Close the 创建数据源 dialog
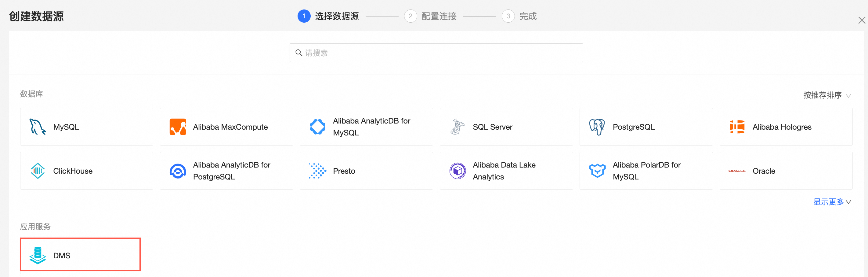Image resolution: width=868 pixels, height=277 pixels. [x=862, y=20]
